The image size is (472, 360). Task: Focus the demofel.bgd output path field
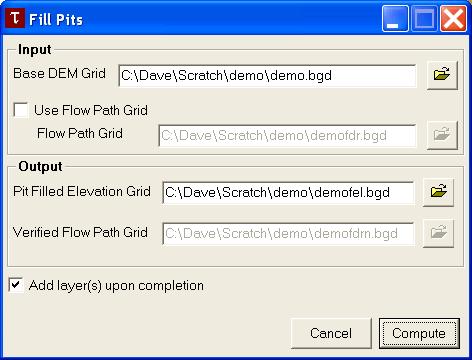tap(288, 192)
